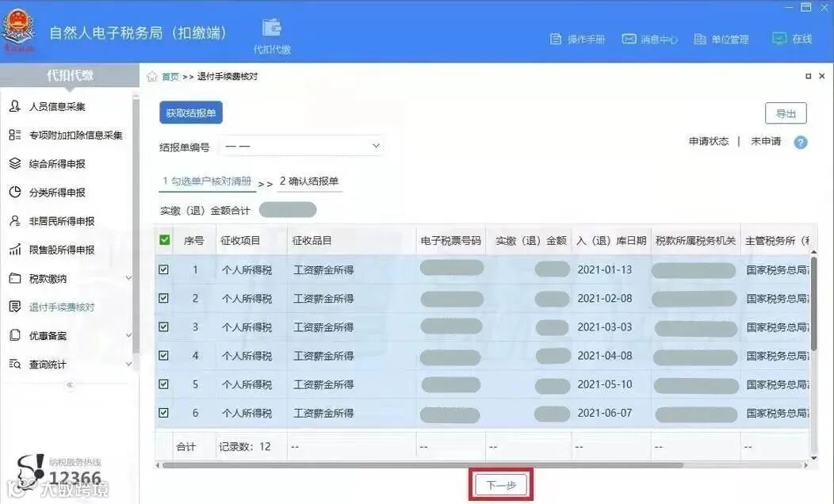This screenshot has height=504, width=834.
Task: Uncheck row 2 dated 2021-02-08
Action: 164,298
